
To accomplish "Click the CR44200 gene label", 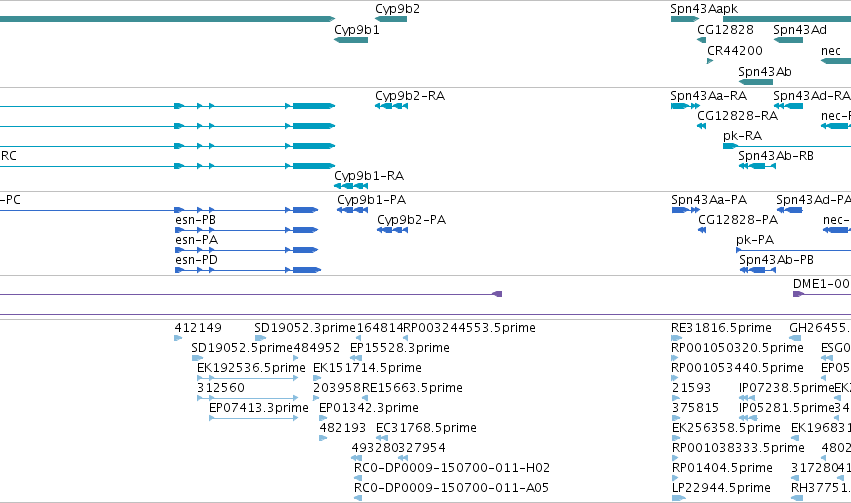I will (x=734, y=50).
